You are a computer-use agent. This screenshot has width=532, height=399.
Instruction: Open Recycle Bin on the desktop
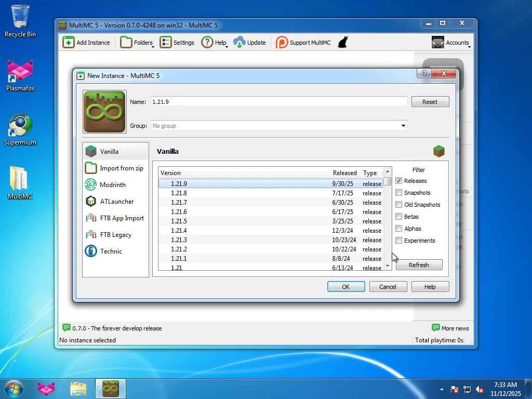pos(20,20)
